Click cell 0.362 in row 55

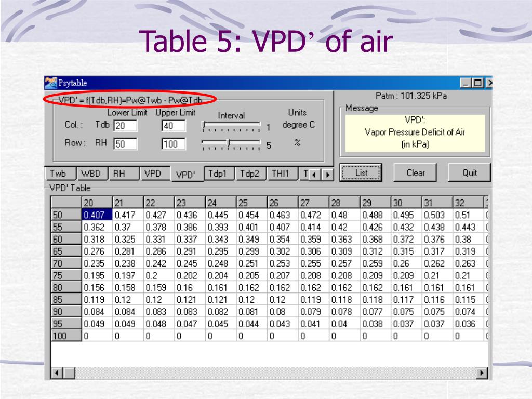tap(97, 227)
